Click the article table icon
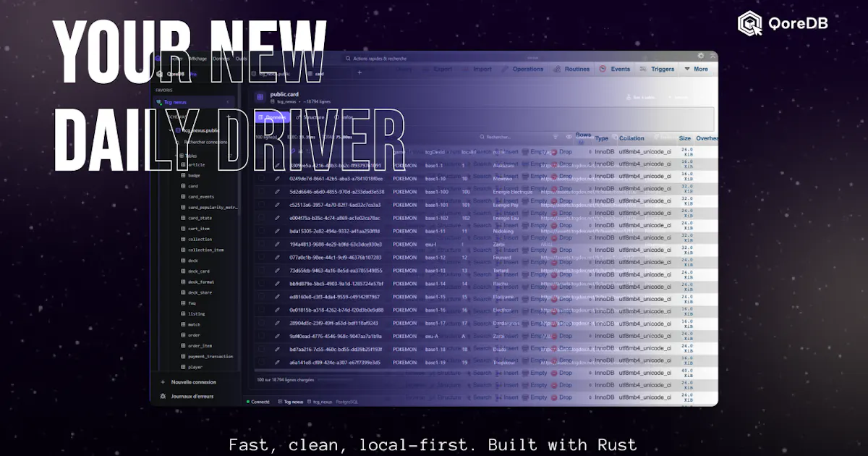 (183, 165)
